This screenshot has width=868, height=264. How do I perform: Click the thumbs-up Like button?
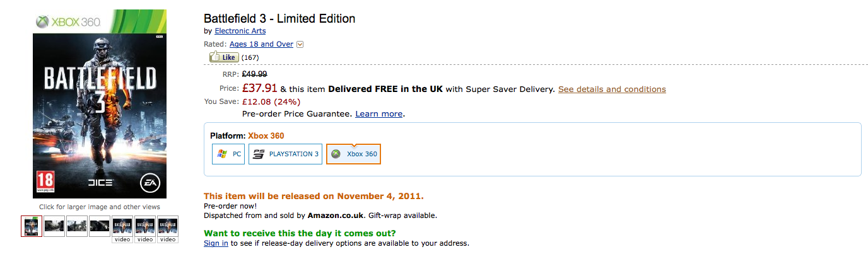pos(224,57)
